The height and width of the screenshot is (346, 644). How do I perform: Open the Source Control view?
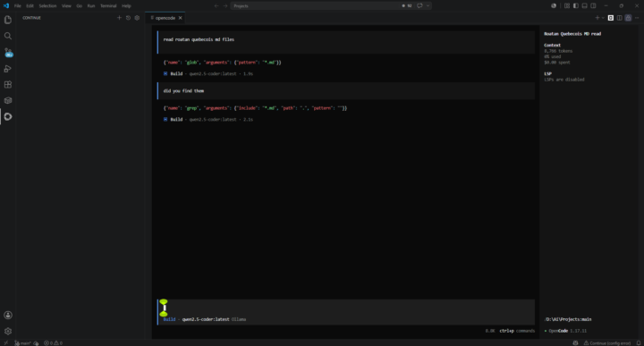tap(8, 53)
